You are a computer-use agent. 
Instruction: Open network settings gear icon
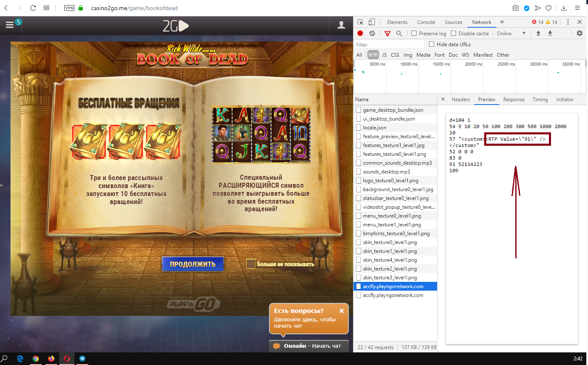pos(579,33)
